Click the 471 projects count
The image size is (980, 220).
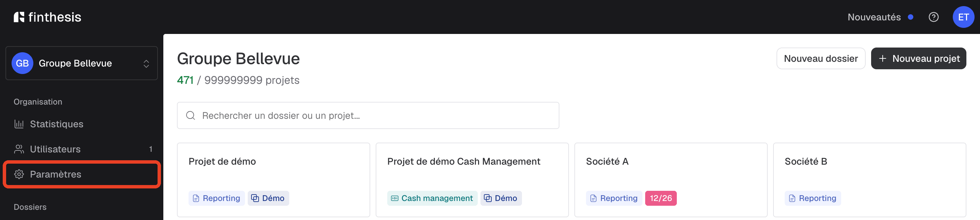click(185, 80)
